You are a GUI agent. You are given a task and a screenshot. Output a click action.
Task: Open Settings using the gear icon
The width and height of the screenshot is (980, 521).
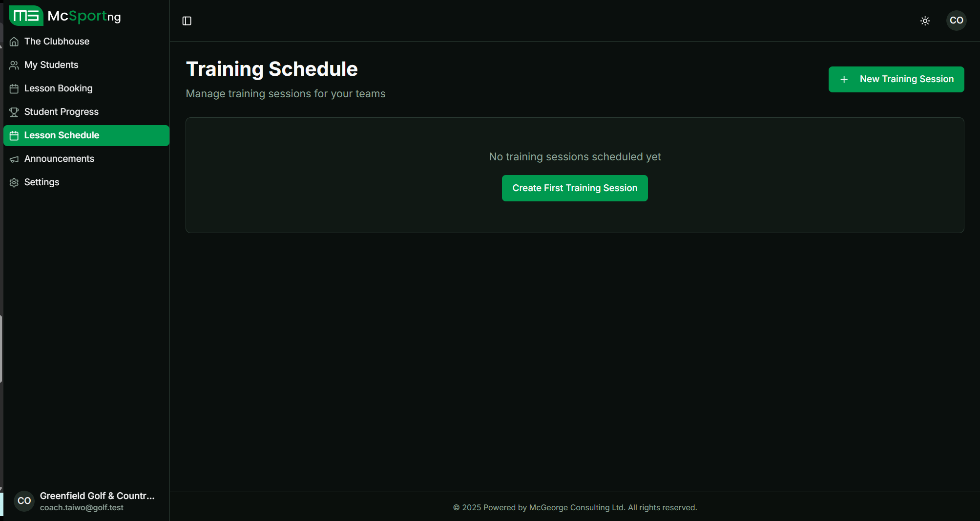point(14,182)
